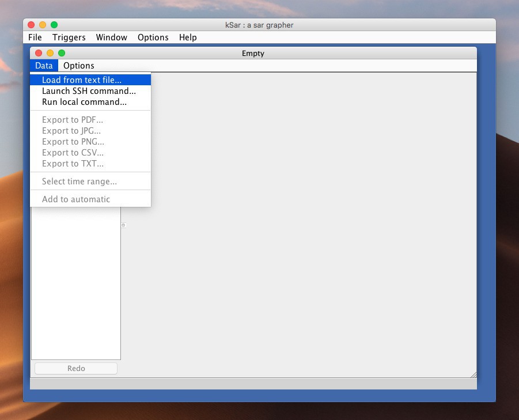Open the main Options menu beside Window
Image resolution: width=519 pixels, height=420 pixels.
pyautogui.click(x=153, y=37)
